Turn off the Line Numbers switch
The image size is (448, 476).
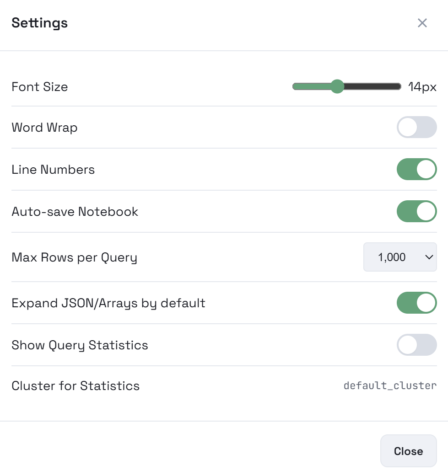tap(416, 169)
